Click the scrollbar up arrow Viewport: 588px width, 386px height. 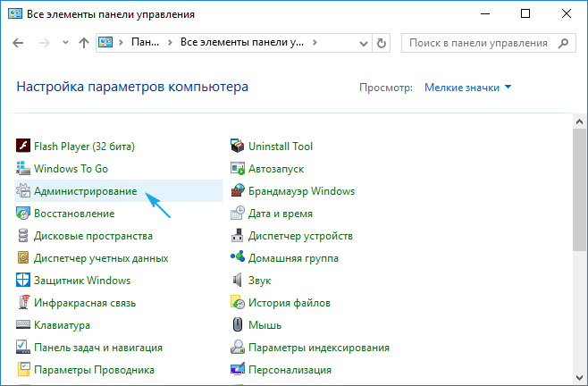click(579, 122)
